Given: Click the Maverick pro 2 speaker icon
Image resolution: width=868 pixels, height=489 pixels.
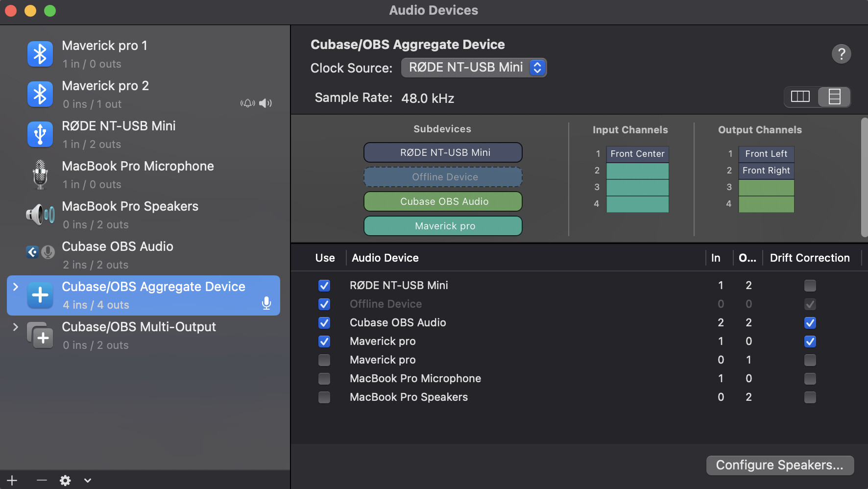Looking at the screenshot, I should tap(265, 103).
